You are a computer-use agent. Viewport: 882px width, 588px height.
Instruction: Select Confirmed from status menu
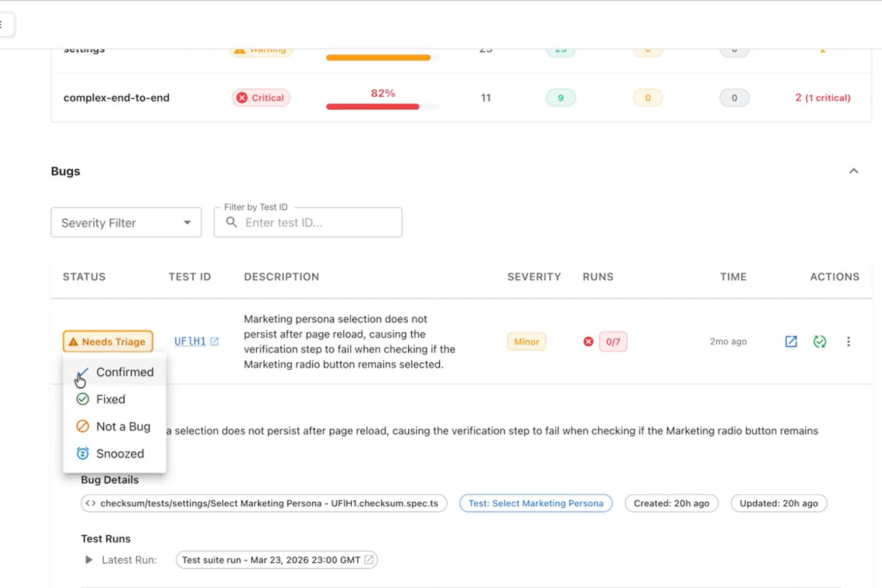[125, 372]
